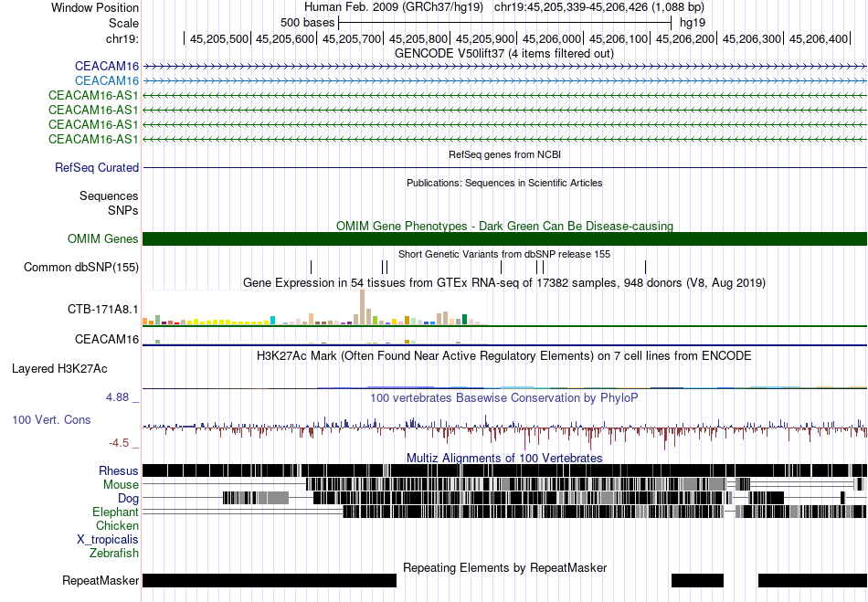Viewport: 868px width, 602px height.
Task: Click the CEACAM16 GTEx label below CTB-171A8.1
Action: (x=107, y=339)
